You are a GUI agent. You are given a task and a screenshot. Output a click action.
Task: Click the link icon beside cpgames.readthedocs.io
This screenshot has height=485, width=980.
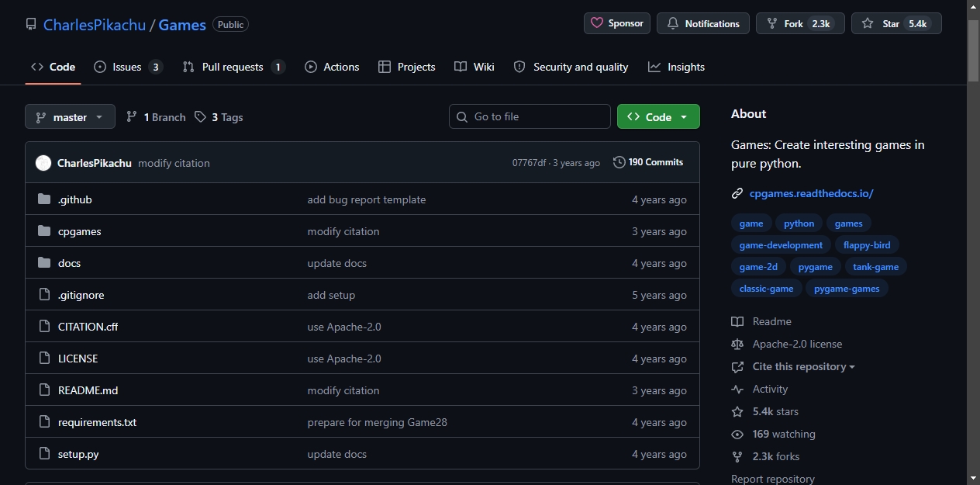coord(737,193)
